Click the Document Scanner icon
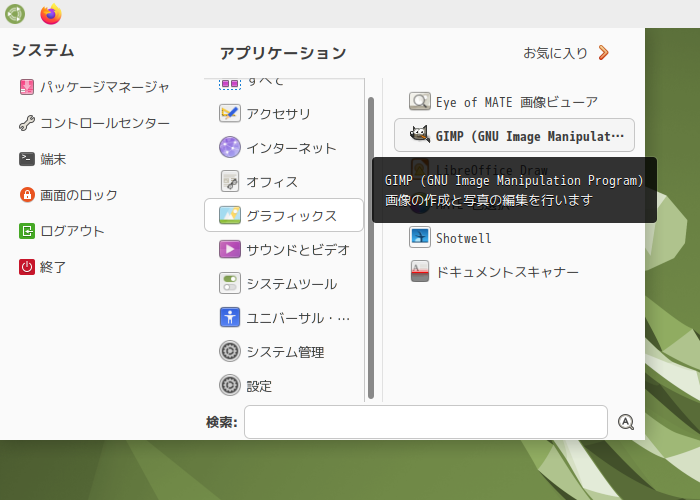700x500 pixels. tap(420, 271)
